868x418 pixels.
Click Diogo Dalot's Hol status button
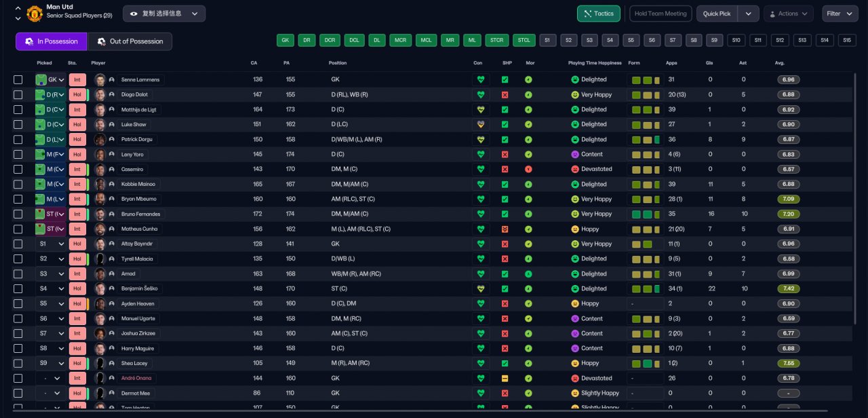(77, 94)
